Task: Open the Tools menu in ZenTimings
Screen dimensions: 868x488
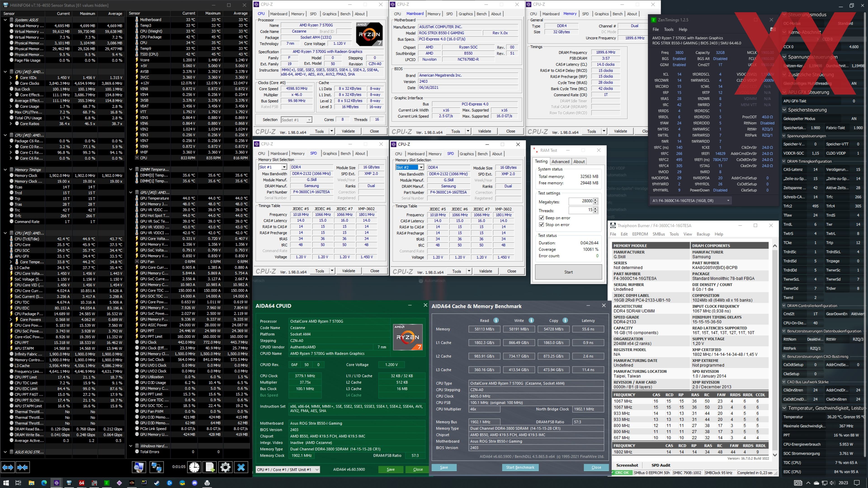Action: pos(669,29)
